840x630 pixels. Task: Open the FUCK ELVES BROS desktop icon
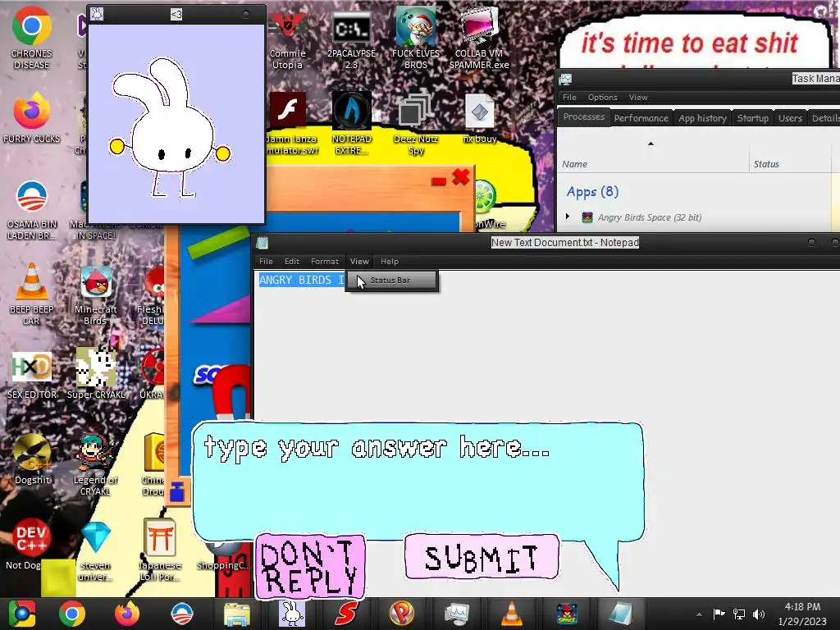416,39
